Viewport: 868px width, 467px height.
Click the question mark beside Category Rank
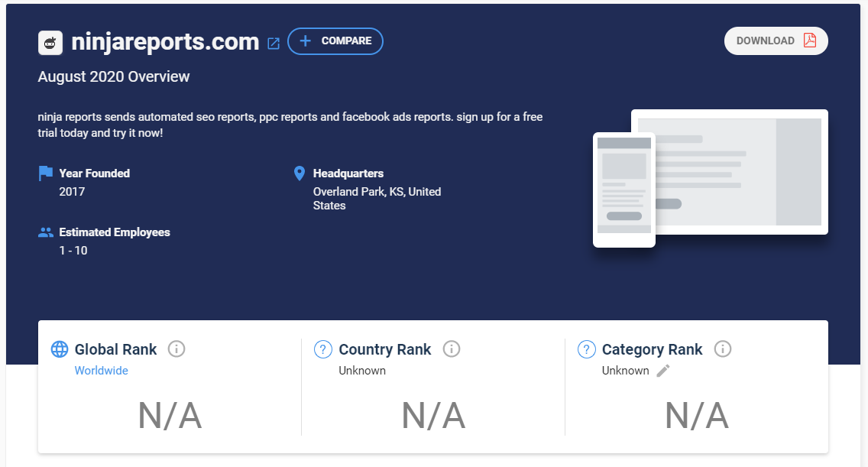(587, 349)
